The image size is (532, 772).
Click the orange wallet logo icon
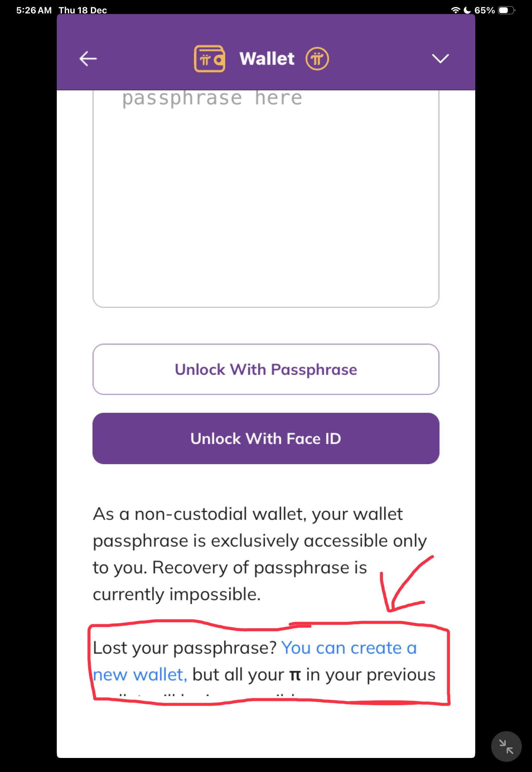(x=209, y=59)
